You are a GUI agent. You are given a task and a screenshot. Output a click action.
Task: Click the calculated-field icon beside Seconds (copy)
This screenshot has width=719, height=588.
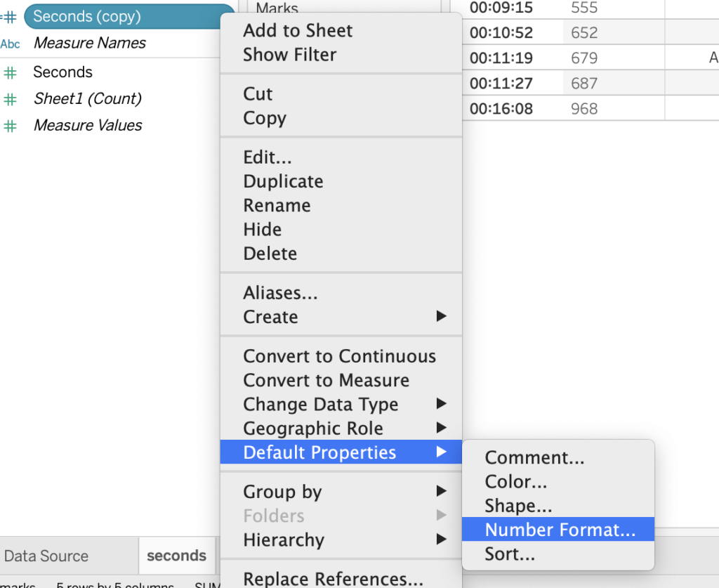[10, 17]
